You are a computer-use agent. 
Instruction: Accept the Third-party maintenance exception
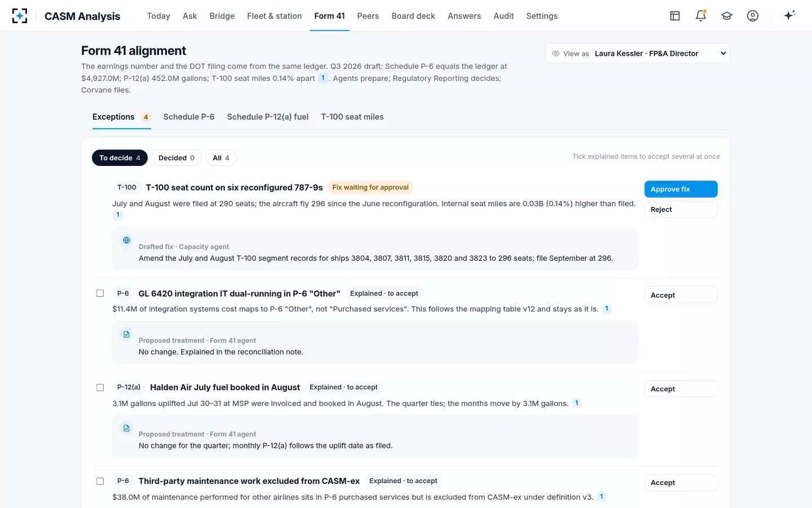point(681,483)
